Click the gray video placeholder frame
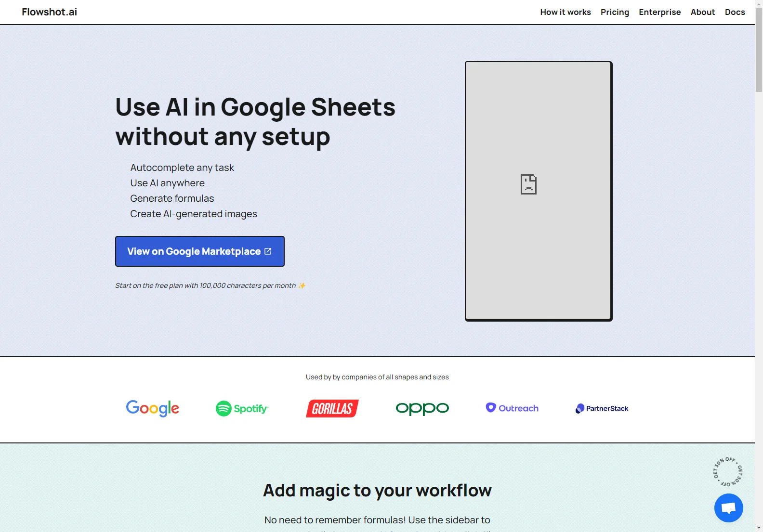 [539, 191]
